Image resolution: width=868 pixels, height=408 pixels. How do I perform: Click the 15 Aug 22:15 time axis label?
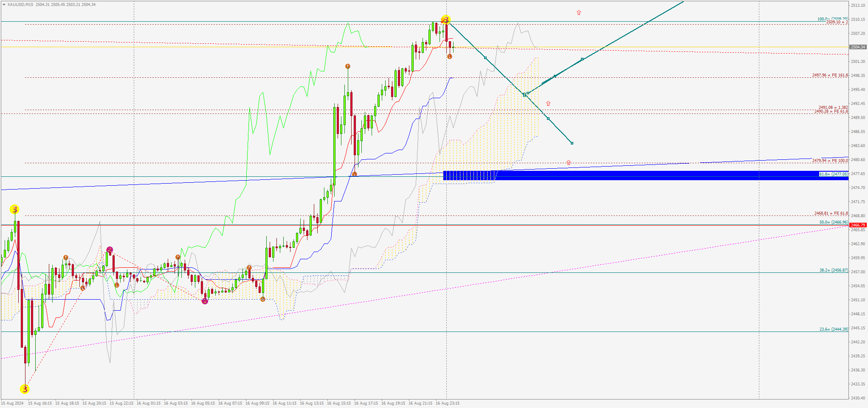click(x=121, y=403)
